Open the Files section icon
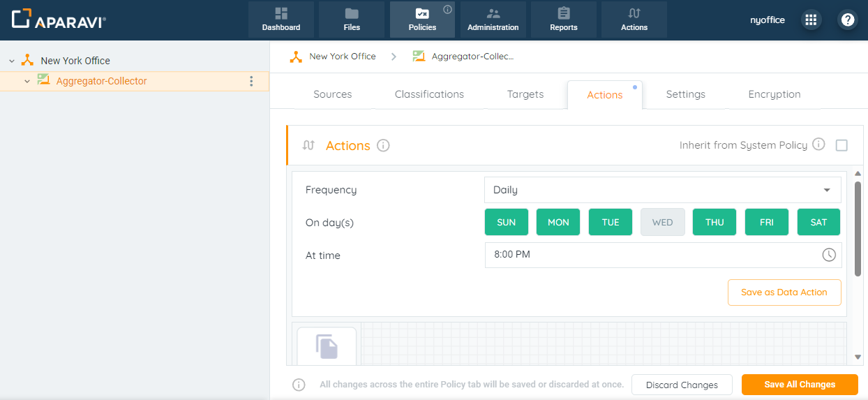Screen dimensions: 868x400 pyautogui.click(x=352, y=14)
